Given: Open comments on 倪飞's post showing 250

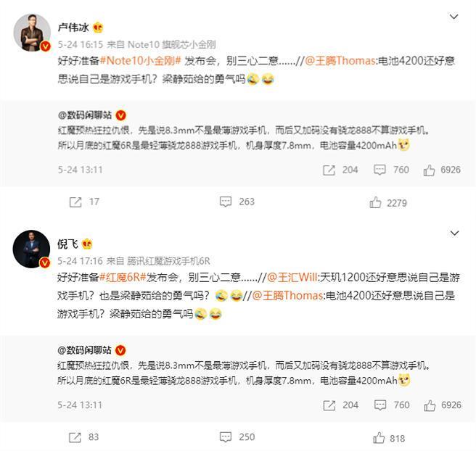Looking at the screenshot, I should tap(226, 437).
